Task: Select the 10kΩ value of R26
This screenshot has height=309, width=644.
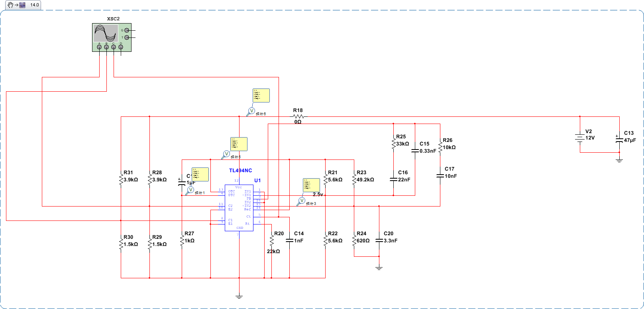Action: pos(449,148)
